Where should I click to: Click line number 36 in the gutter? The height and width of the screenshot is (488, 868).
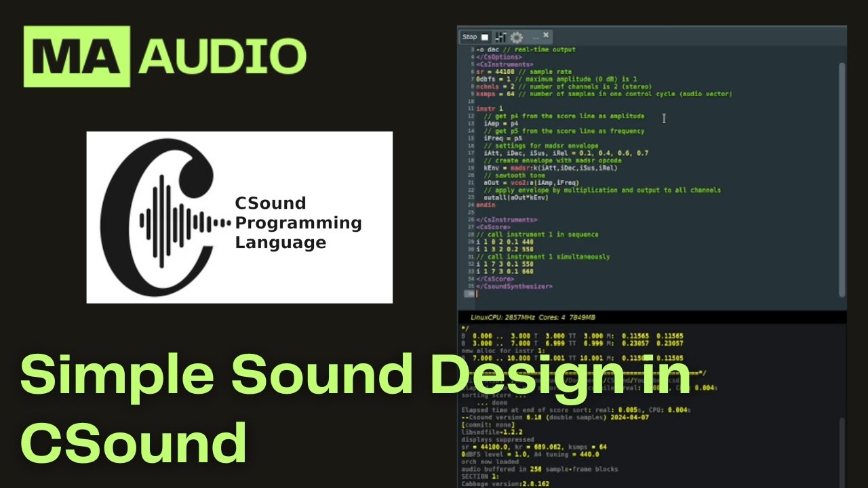pos(469,294)
